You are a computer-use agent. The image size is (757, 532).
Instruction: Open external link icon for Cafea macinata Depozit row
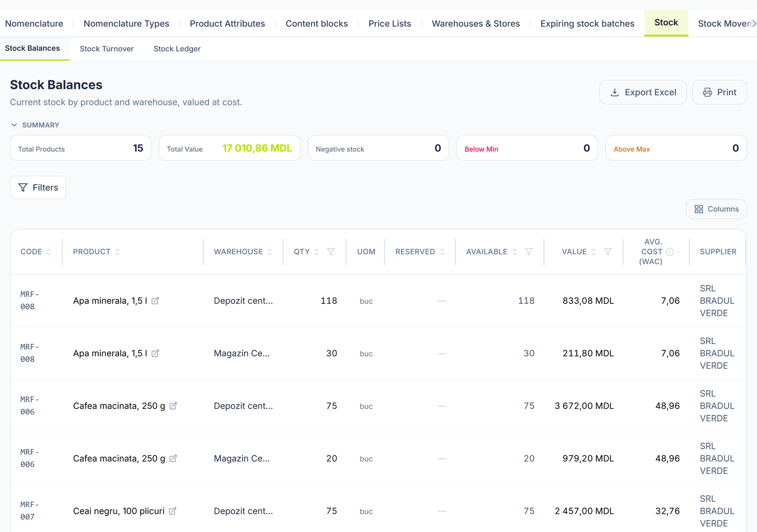click(173, 406)
